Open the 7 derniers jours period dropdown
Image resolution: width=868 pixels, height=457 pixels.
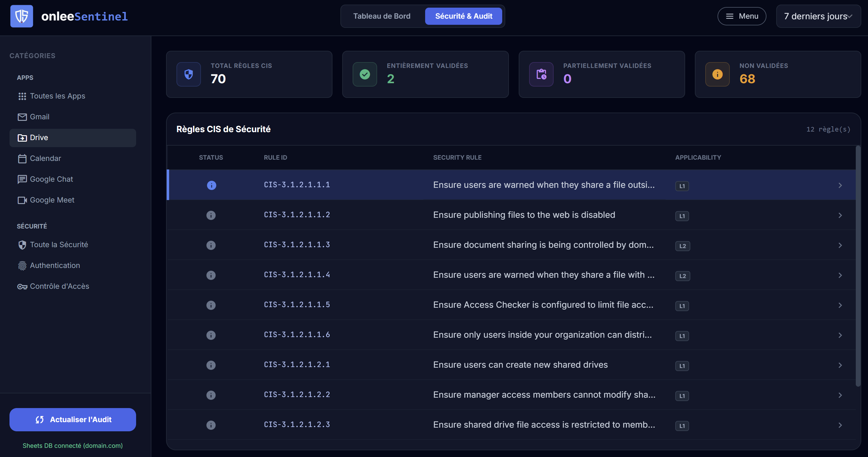[818, 16]
